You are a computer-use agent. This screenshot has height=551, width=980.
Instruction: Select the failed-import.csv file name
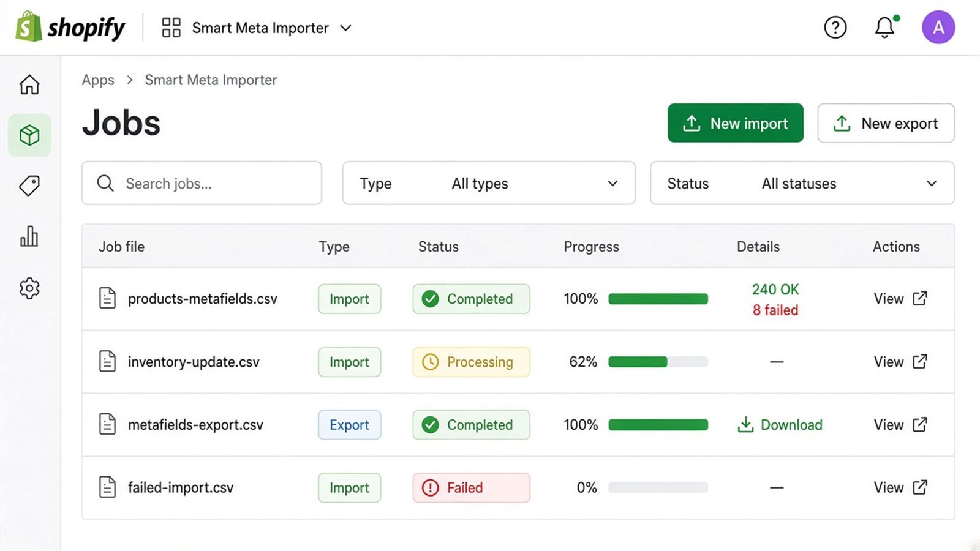coord(181,488)
